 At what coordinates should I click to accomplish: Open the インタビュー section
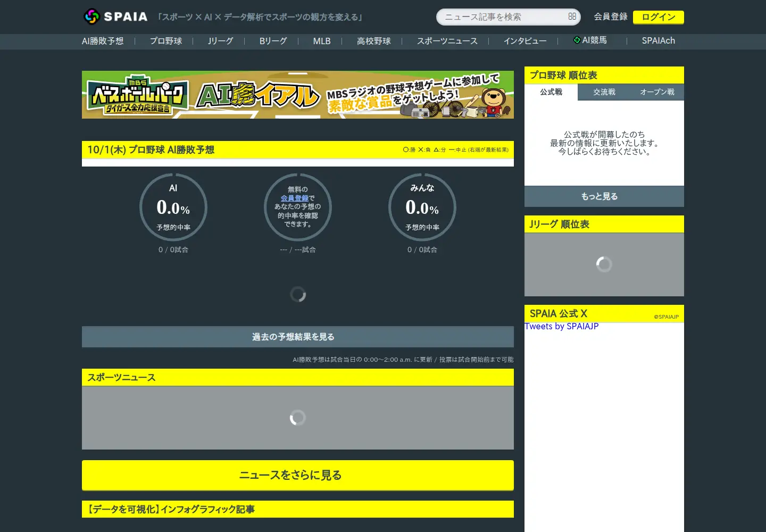pyautogui.click(x=525, y=41)
